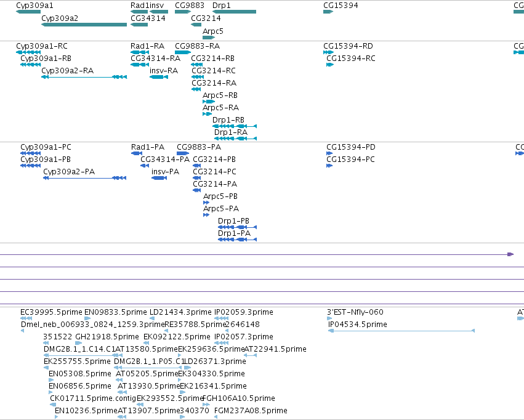Select EST LD21434.3prime
The width and height of the screenshot is (524, 420).
coord(180,312)
